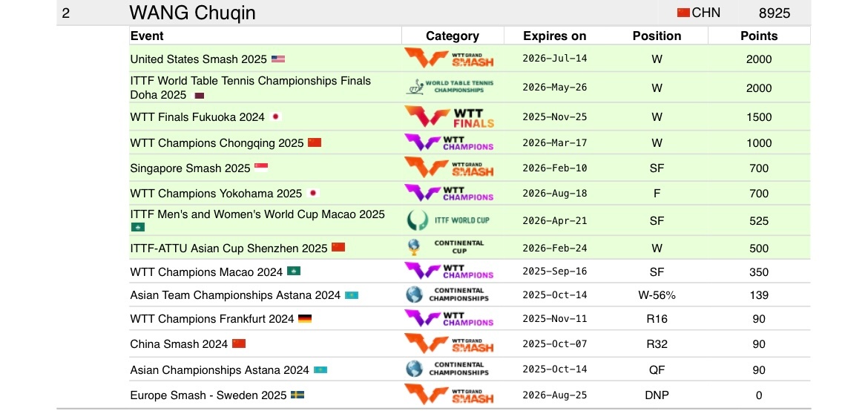Select the Event column header
The image size is (868, 411).
147,36
